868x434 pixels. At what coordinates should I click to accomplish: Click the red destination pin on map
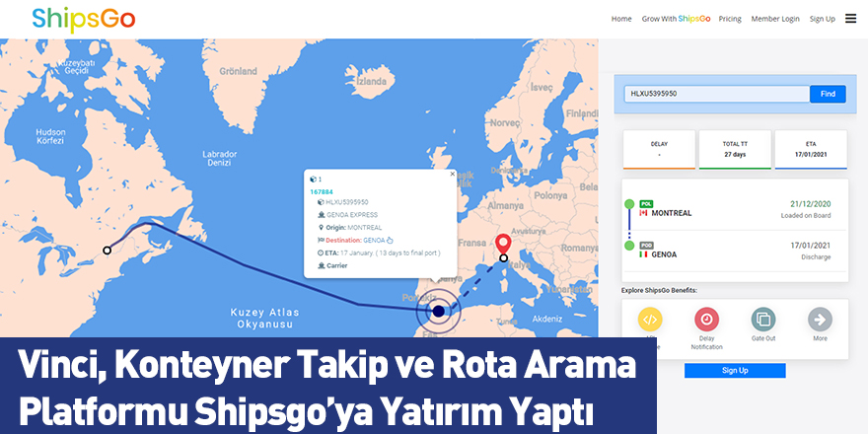(x=503, y=244)
